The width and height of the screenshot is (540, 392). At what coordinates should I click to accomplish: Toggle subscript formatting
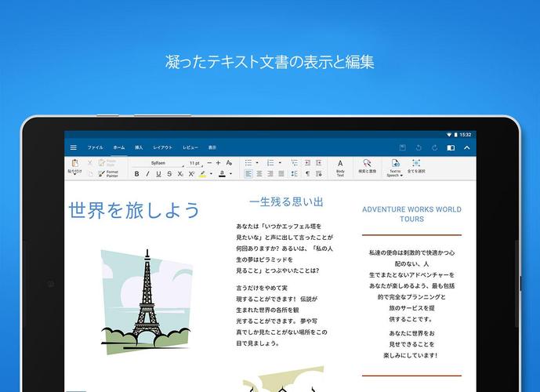pos(180,174)
